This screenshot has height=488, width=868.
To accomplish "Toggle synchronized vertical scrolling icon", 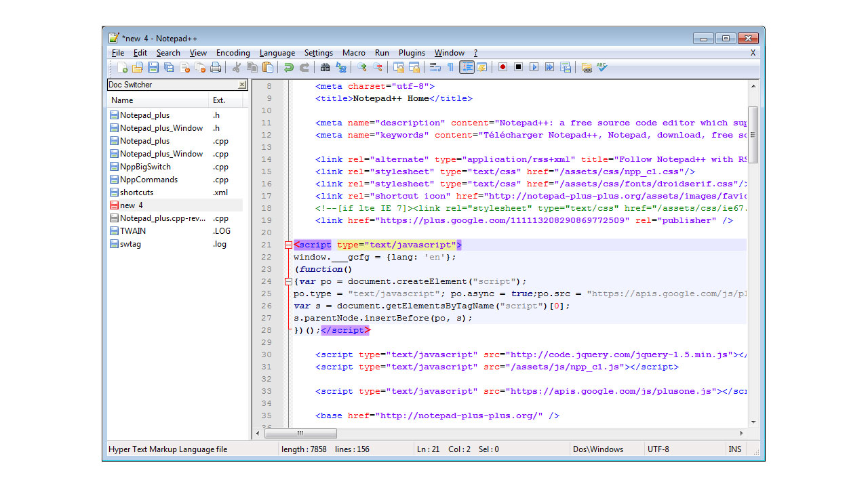I will (399, 67).
